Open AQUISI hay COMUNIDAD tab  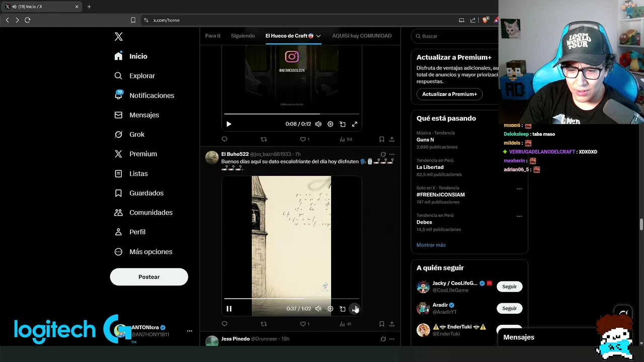point(362,36)
